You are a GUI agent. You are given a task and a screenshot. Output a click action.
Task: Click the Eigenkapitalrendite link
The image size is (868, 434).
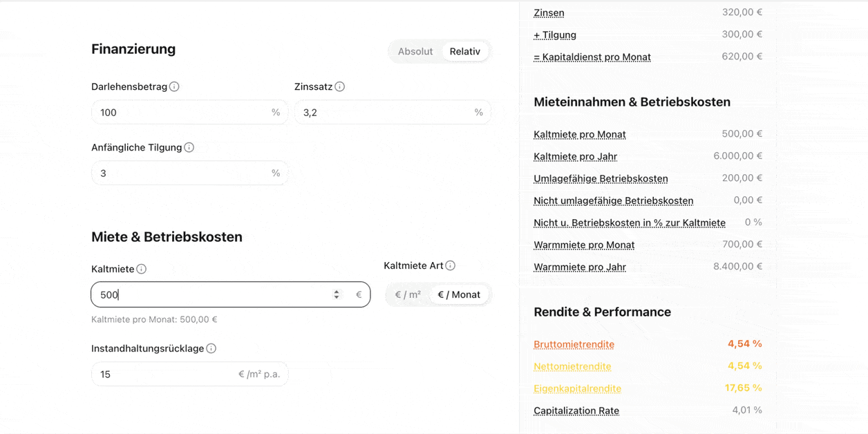point(577,388)
